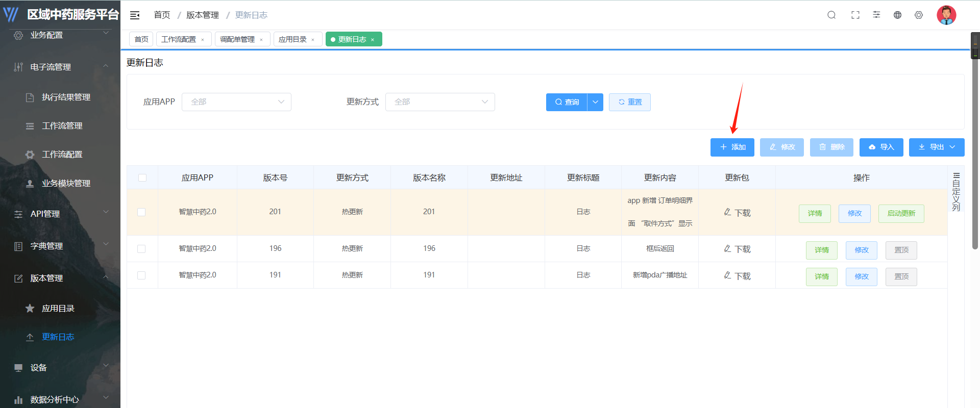The width and height of the screenshot is (980, 408).
Task: Close the 更新日志 tab
Action: [x=373, y=40]
